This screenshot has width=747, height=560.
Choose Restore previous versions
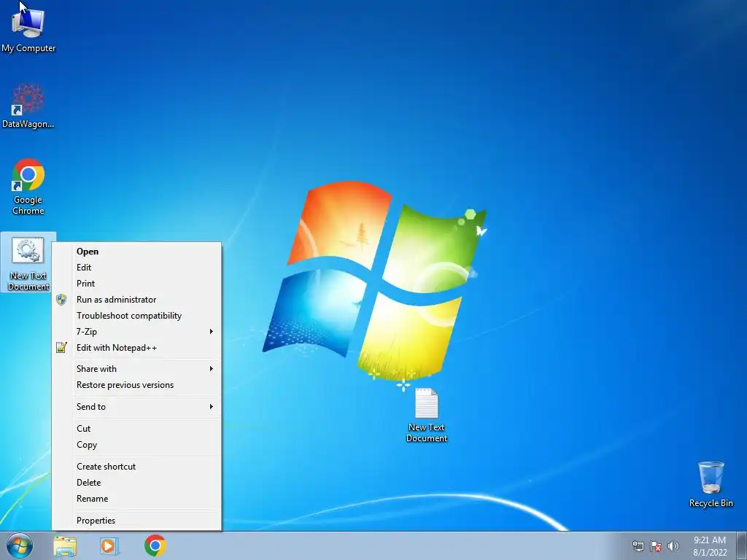136,385
